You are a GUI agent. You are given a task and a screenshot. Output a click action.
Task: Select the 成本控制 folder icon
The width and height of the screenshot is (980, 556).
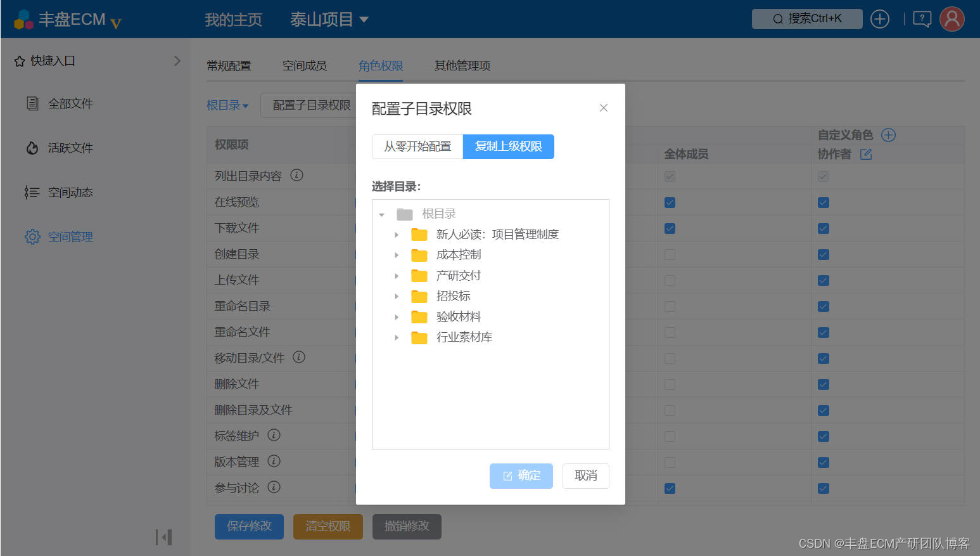click(419, 255)
